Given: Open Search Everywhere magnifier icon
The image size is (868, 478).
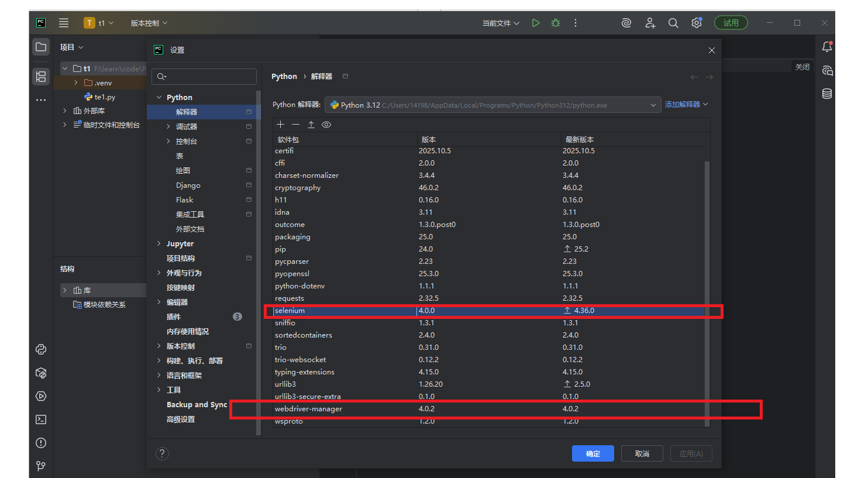Looking at the screenshot, I should point(673,23).
